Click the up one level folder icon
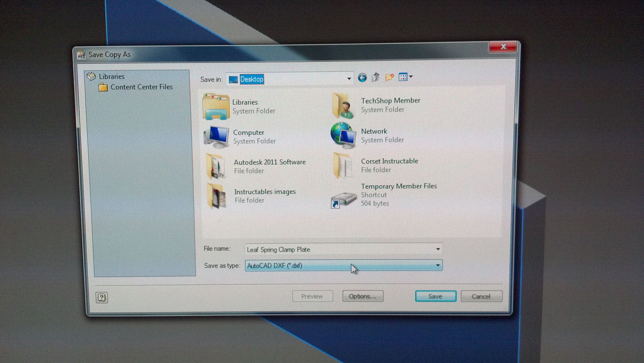The image size is (644, 363). pos(375,77)
